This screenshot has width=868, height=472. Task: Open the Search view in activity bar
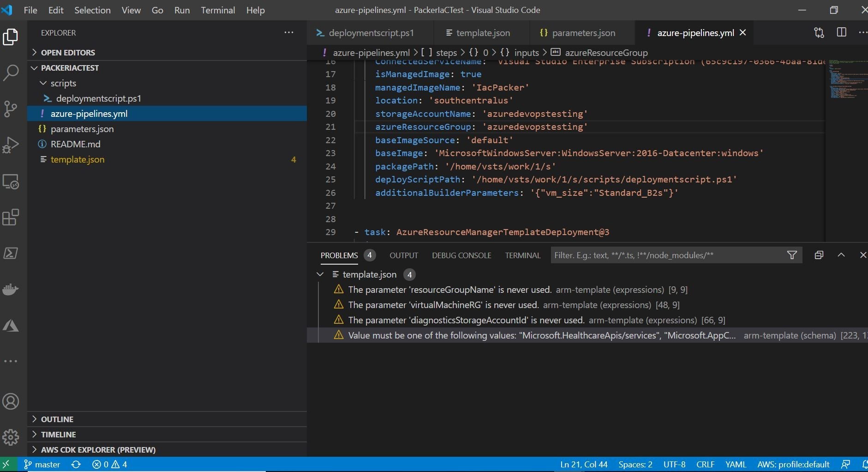[11, 73]
